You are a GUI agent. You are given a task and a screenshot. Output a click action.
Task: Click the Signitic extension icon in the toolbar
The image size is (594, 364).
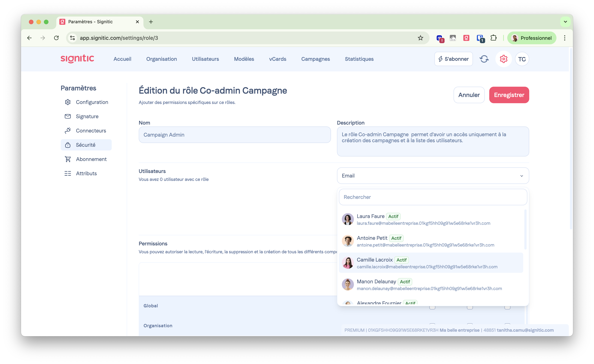466,38
